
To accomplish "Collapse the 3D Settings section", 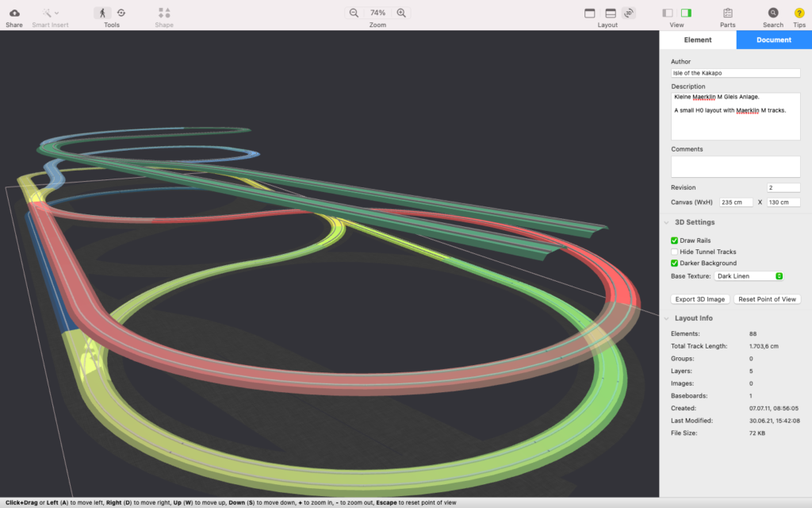I will point(666,222).
